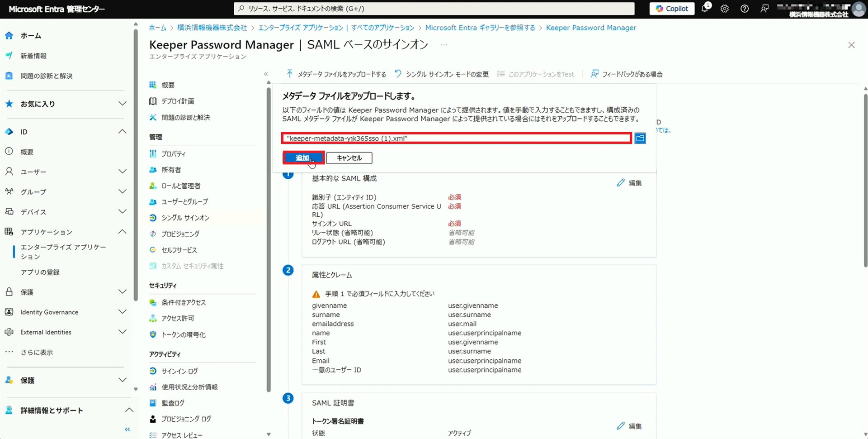This screenshot has width=868, height=439.
Task: Select プロビジョニング menu item
Action: pyautogui.click(x=180, y=234)
